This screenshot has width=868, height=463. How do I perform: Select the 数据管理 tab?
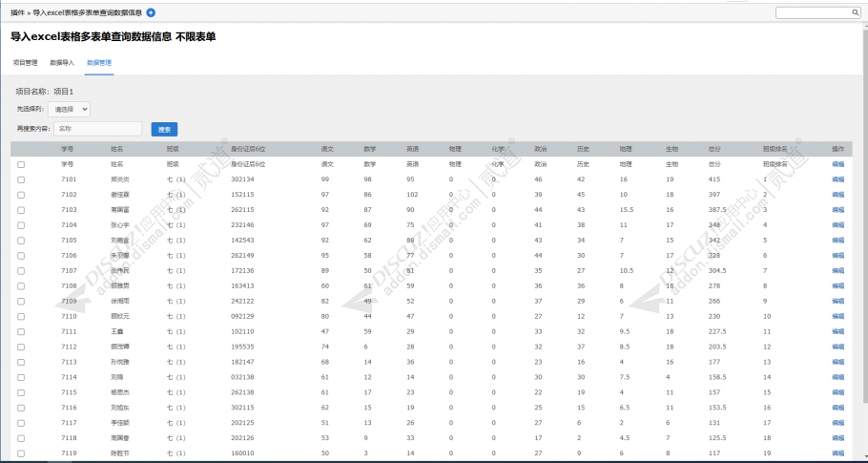point(99,63)
